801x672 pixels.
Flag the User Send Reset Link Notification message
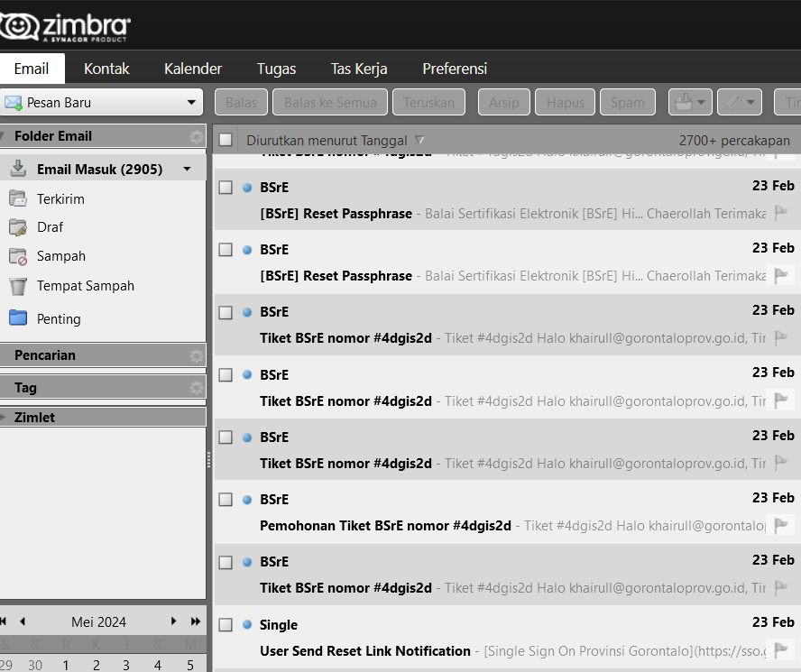pos(780,650)
